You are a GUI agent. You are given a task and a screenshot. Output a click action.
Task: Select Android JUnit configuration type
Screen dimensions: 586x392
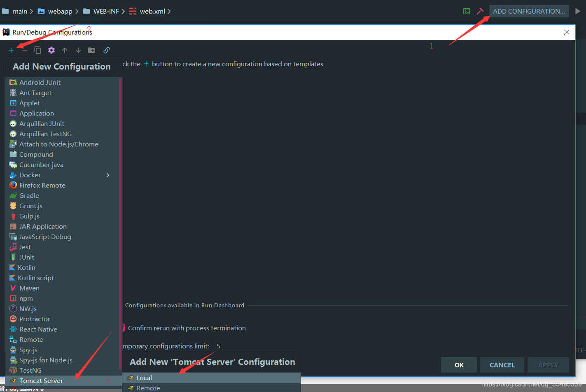tap(62, 82)
